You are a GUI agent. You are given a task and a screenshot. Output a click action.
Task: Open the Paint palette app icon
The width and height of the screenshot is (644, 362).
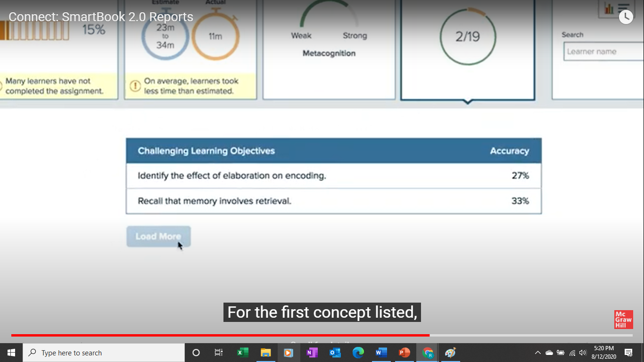pos(451,353)
